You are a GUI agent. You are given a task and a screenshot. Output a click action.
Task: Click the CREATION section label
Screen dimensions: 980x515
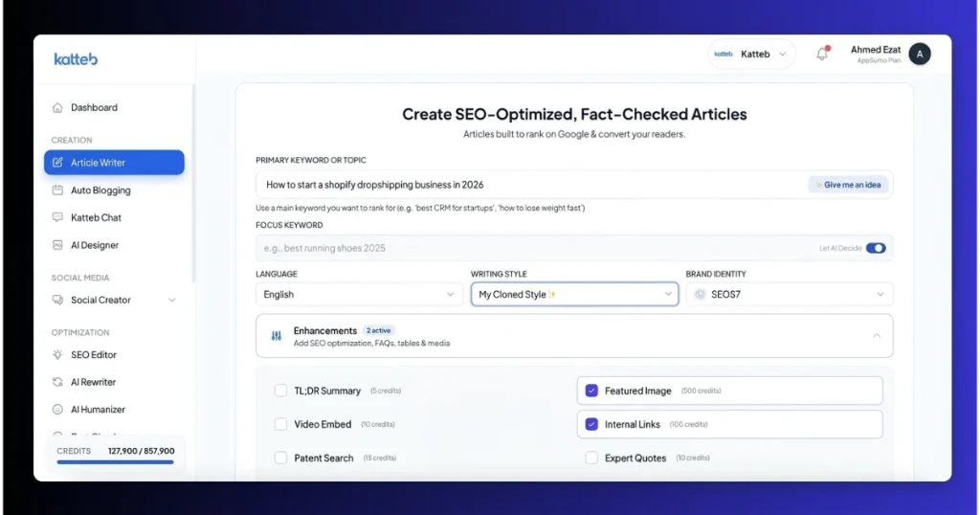click(71, 140)
